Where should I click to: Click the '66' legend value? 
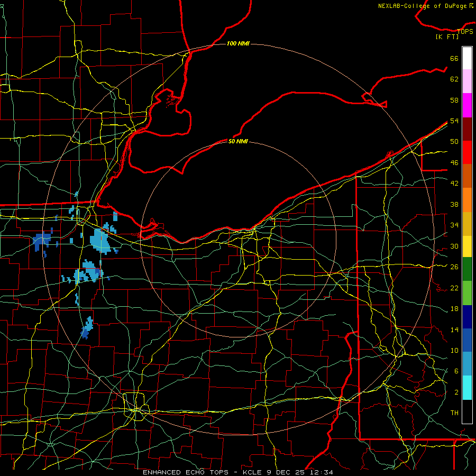coord(454,58)
